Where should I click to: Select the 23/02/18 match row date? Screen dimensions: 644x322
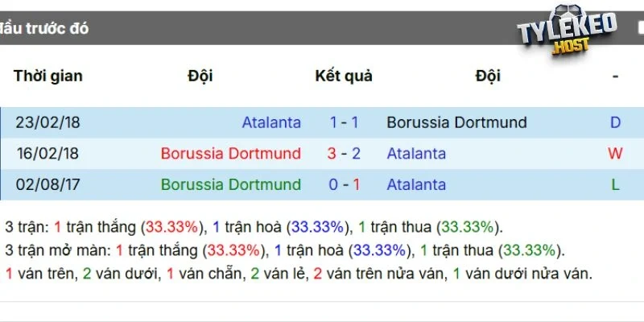pos(48,123)
